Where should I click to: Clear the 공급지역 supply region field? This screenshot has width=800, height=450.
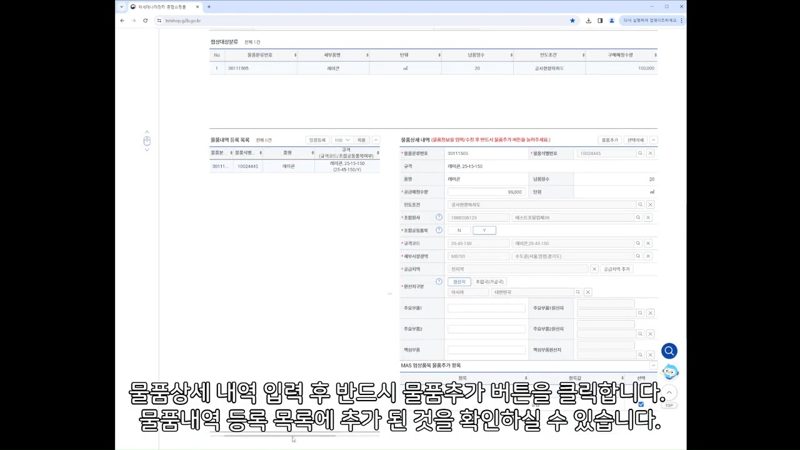coord(594,269)
